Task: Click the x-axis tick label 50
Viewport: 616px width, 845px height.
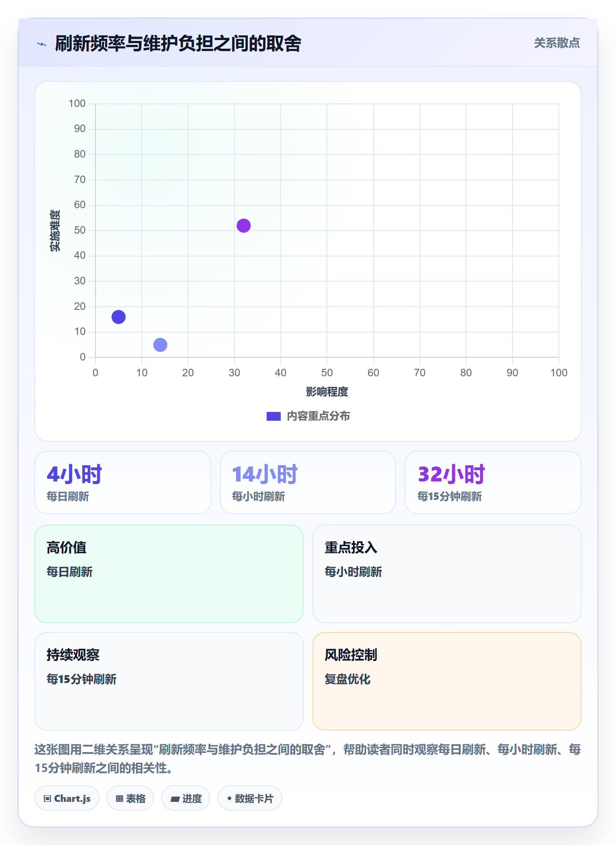Action: pyautogui.click(x=327, y=373)
